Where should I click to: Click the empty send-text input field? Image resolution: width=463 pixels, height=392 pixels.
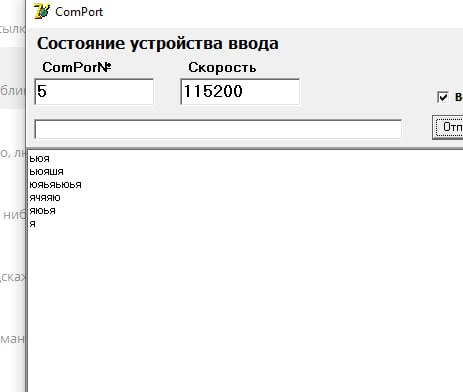[x=218, y=129]
